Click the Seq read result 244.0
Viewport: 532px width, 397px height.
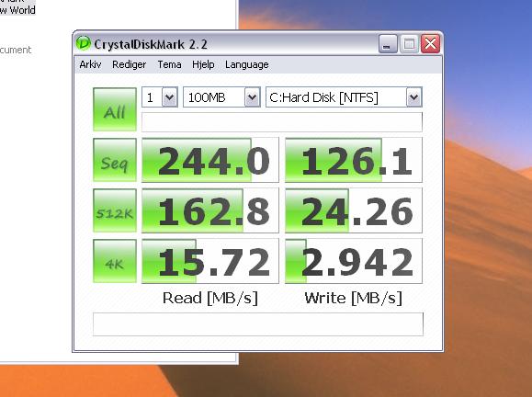tap(210, 160)
